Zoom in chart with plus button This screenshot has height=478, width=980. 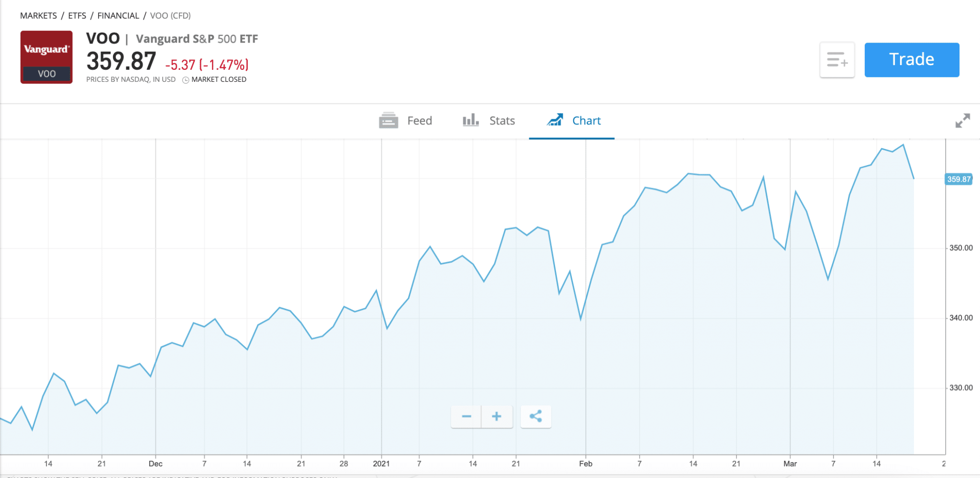pos(497,417)
